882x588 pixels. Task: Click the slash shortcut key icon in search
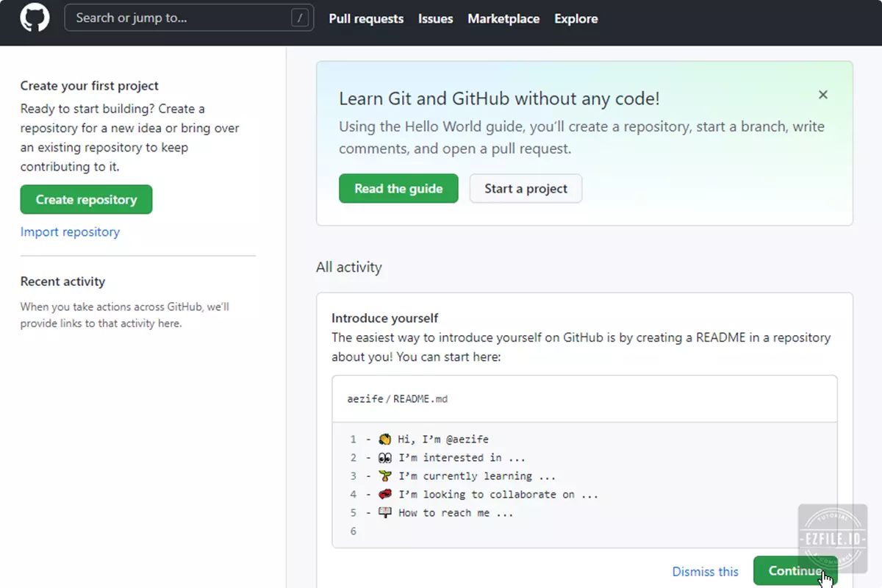(298, 18)
